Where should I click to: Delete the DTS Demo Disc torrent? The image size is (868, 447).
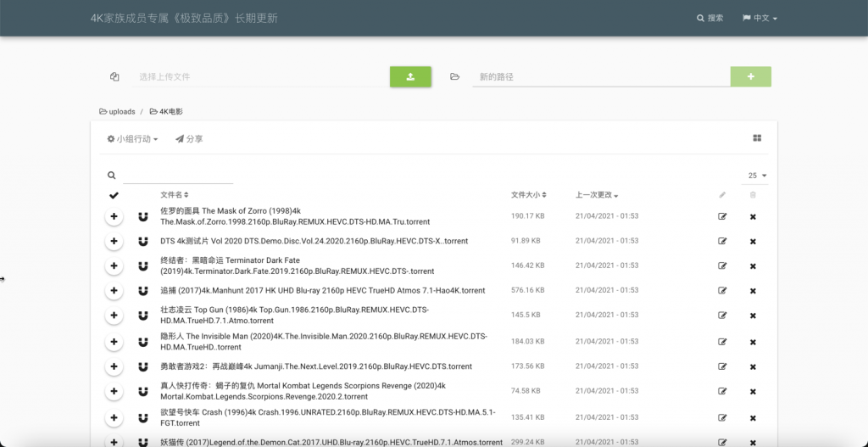click(x=753, y=242)
